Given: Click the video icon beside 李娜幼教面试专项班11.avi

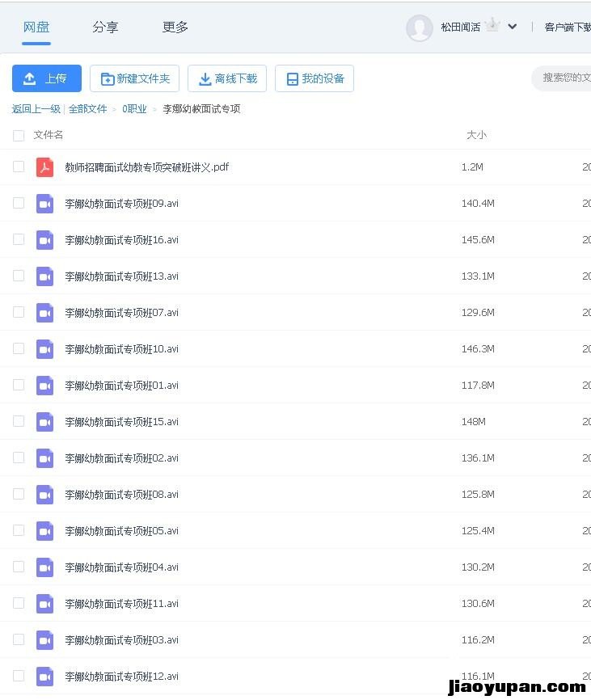Looking at the screenshot, I should (44, 604).
